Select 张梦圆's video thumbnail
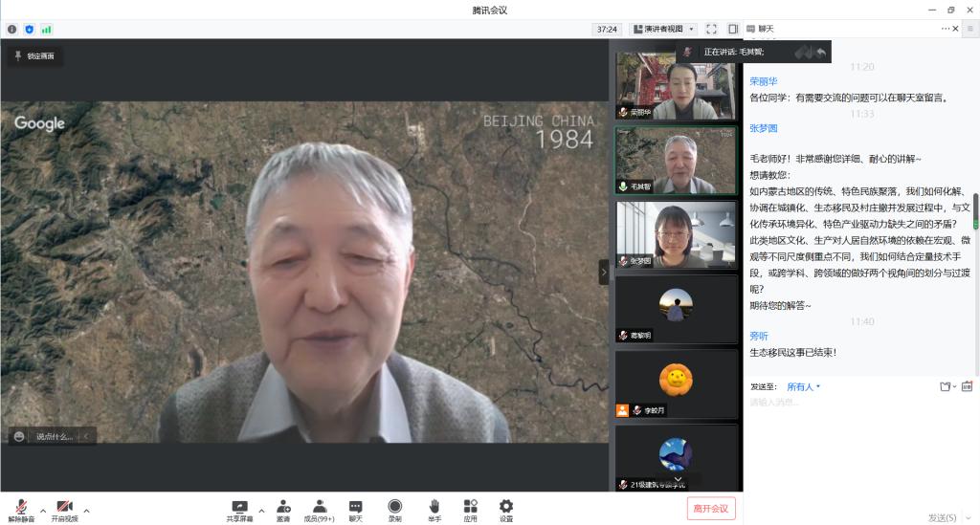The width and height of the screenshot is (980, 525). (x=676, y=233)
